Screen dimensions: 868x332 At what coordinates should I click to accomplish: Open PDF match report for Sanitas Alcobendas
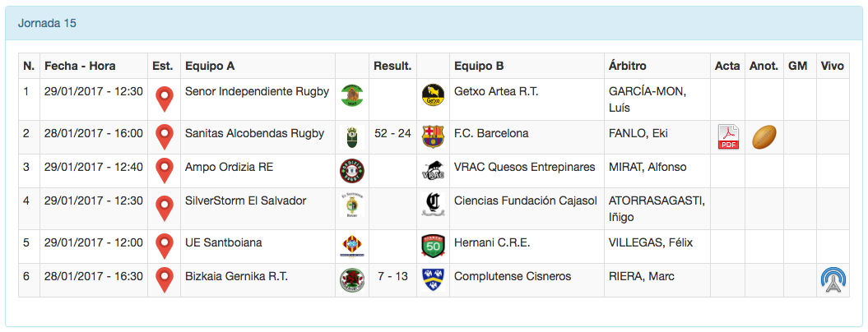pyautogui.click(x=728, y=137)
